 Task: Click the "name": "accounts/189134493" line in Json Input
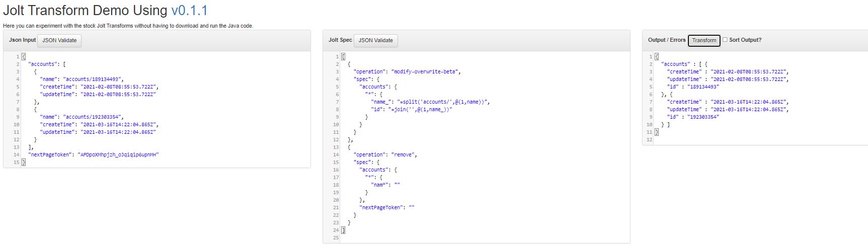[x=82, y=79]
